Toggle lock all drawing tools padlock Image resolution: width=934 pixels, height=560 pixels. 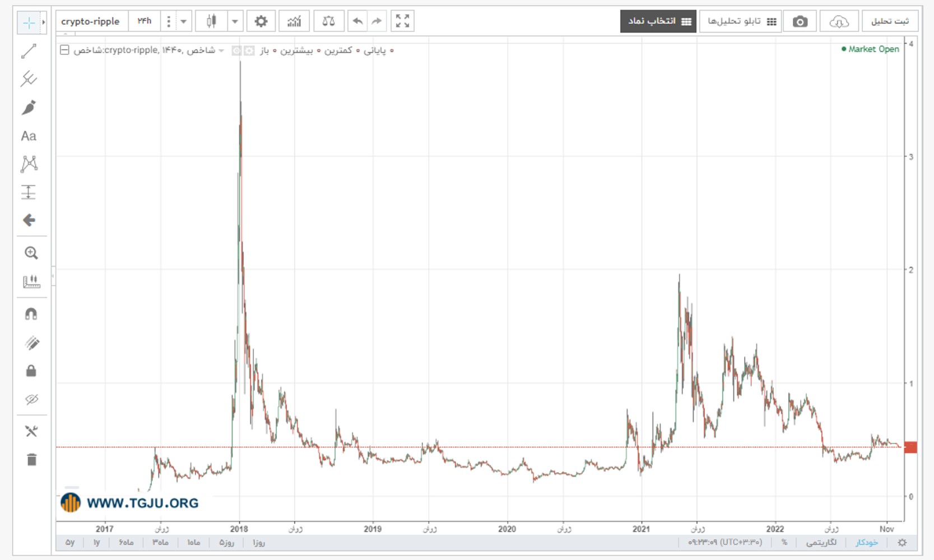(x=31, y=371)
